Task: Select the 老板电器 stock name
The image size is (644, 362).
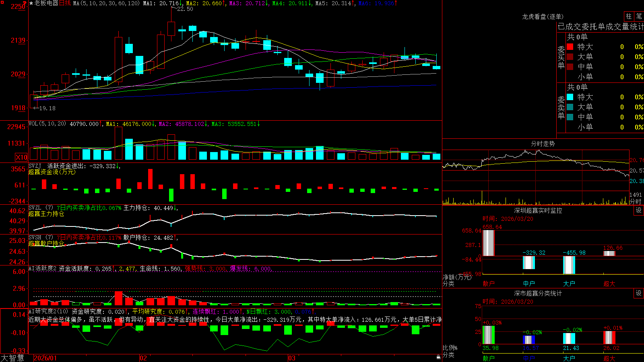Action: tap(46, 3)
